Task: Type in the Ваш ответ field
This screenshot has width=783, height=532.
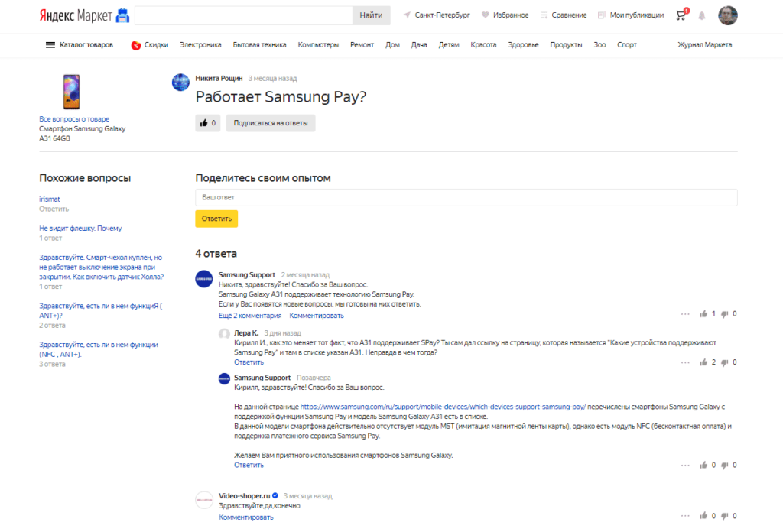Action: (x=466, y=197)
